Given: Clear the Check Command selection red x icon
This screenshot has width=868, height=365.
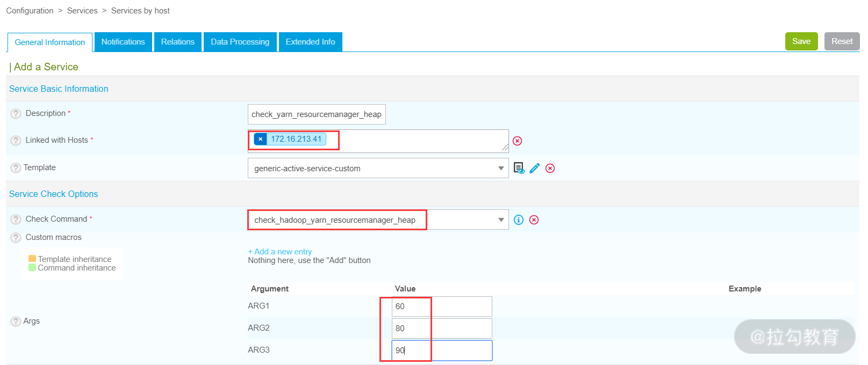Looking at the screenshot, I should [x=534, y=220].
